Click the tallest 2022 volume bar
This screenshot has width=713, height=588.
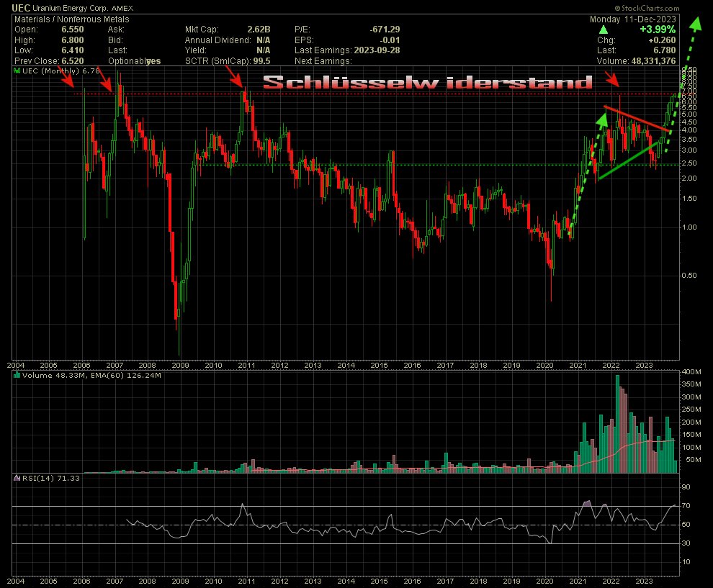(x=617, y=424)
